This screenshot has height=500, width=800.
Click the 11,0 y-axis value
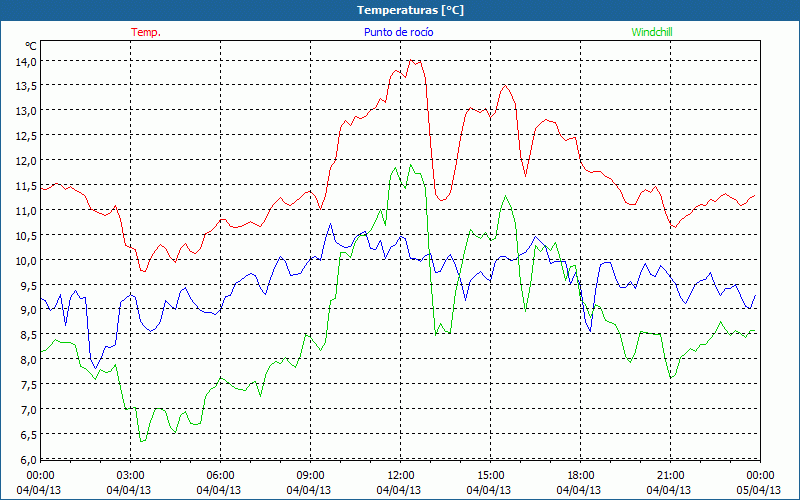[27, 210]
